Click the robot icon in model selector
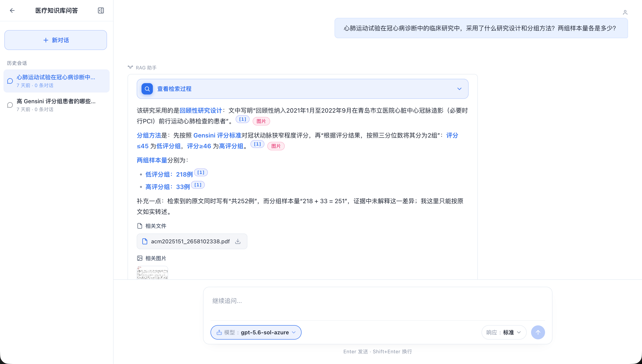642x364 pixels. (219, 332)
